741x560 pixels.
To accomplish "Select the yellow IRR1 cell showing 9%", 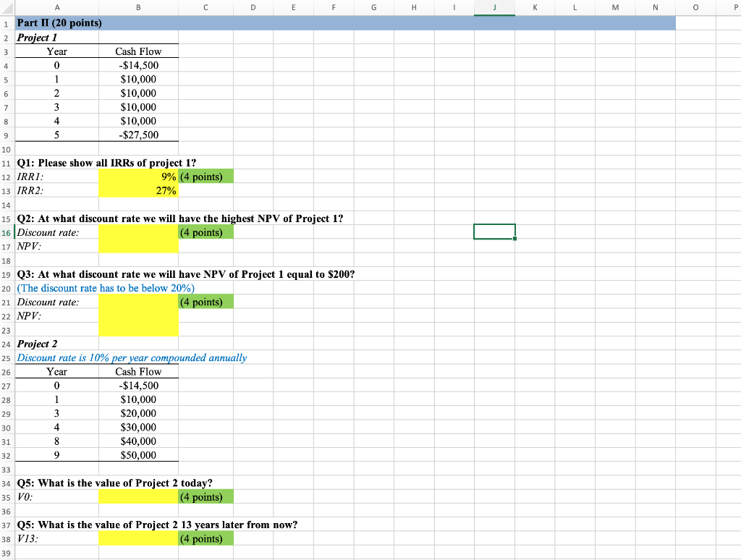I will pos(138,177).
